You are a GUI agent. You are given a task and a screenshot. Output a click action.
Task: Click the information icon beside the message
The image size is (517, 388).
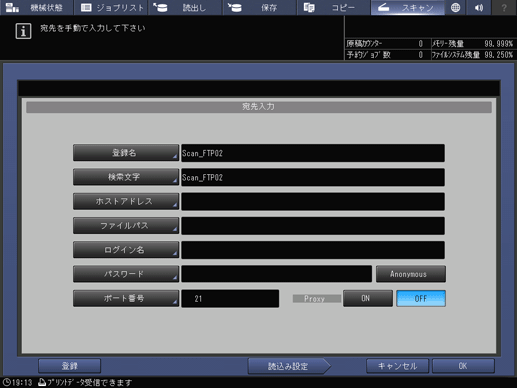[23, 31]
